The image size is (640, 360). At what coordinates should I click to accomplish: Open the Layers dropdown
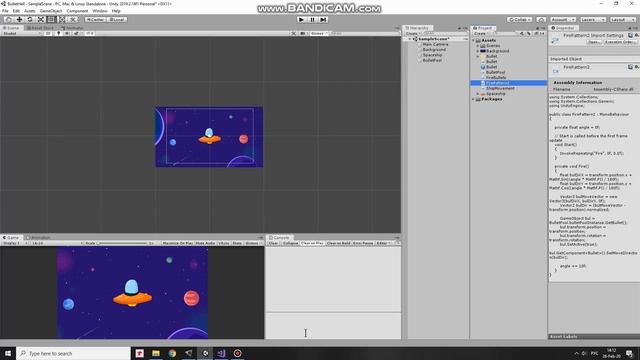(593, 19)
